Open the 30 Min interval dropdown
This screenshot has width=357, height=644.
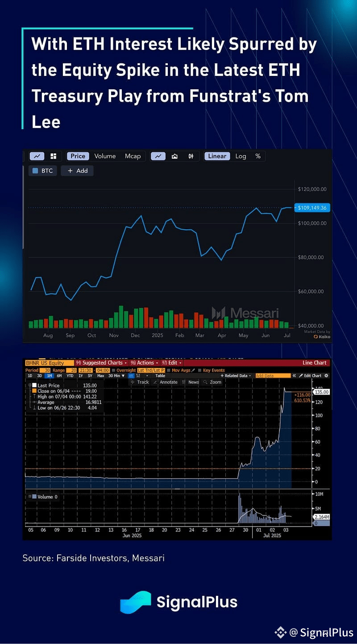(116, 376)
